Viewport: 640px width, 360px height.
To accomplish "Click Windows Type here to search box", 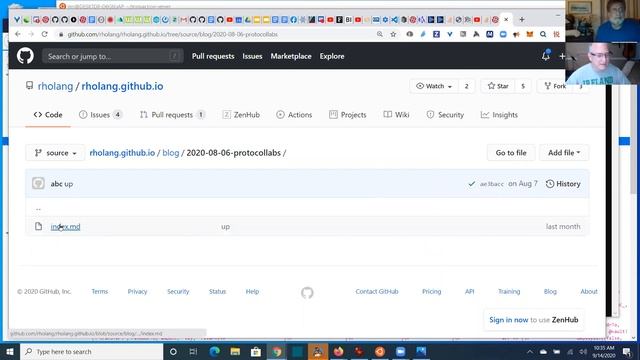I will (91, 351).
